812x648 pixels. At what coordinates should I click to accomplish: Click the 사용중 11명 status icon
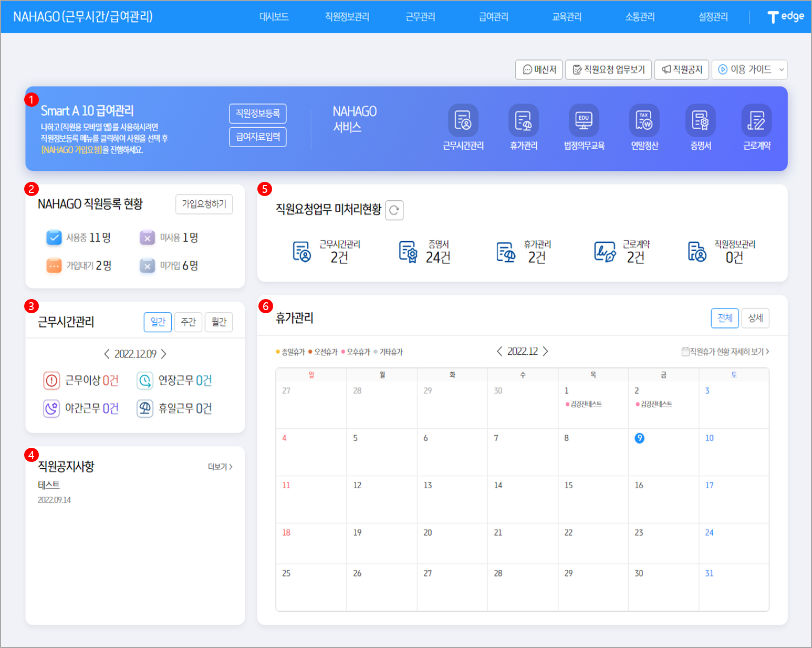(x=54, y=238)
